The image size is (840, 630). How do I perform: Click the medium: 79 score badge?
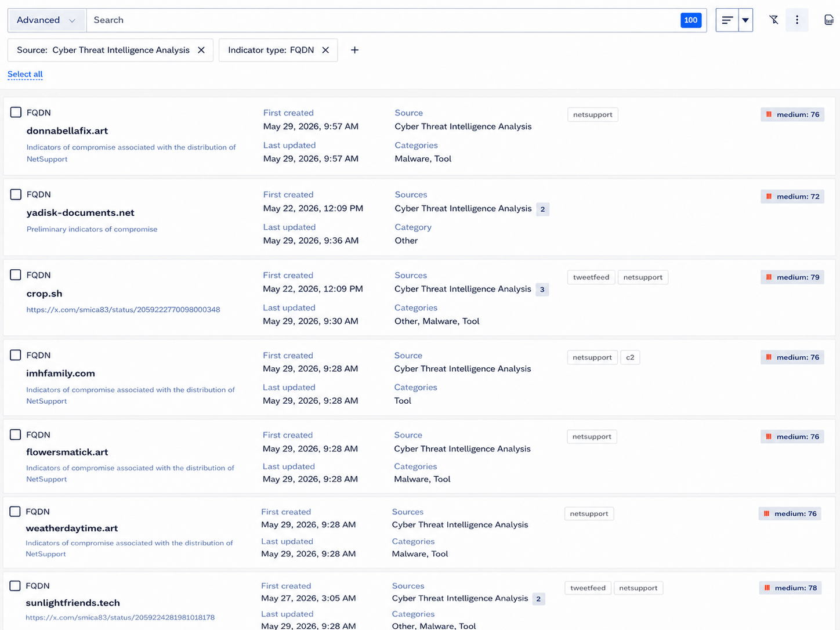[x=792, y=277]
